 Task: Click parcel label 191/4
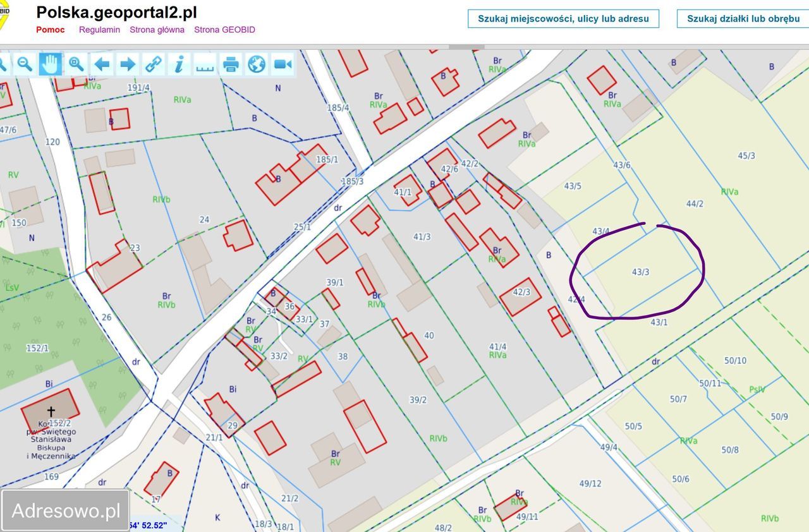(x=138, y=88)
